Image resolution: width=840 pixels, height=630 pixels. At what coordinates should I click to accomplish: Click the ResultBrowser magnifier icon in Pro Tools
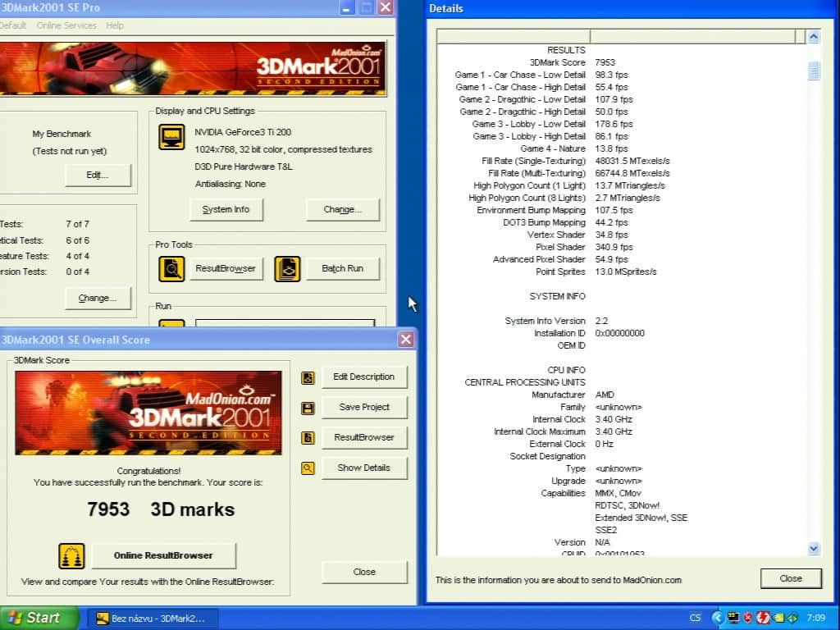(171, 268)
